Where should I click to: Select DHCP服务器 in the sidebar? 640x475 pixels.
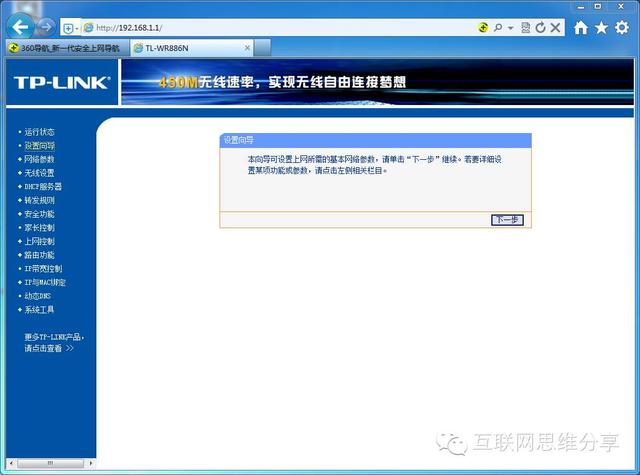click(43, 186)
